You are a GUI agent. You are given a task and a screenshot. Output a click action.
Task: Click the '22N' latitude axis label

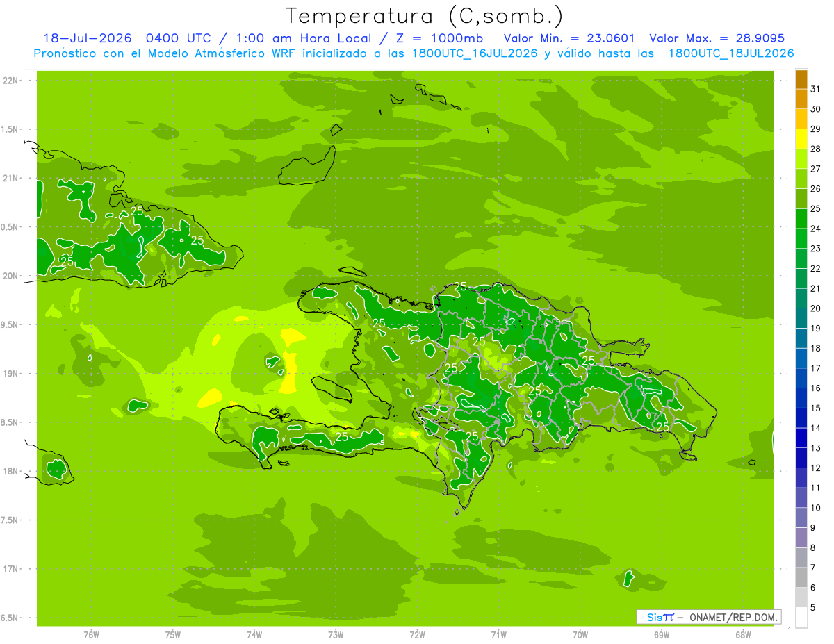[10, 81]
